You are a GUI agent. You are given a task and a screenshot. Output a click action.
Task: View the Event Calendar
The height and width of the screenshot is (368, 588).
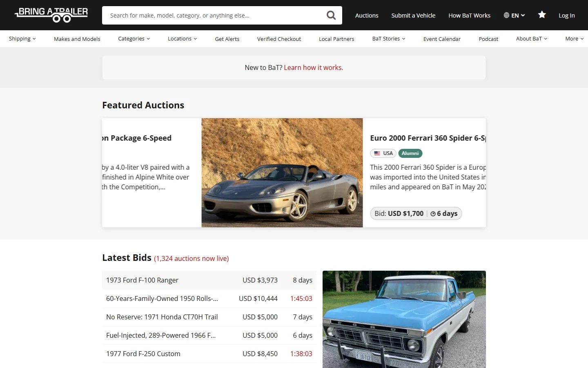tap(442, 39)
